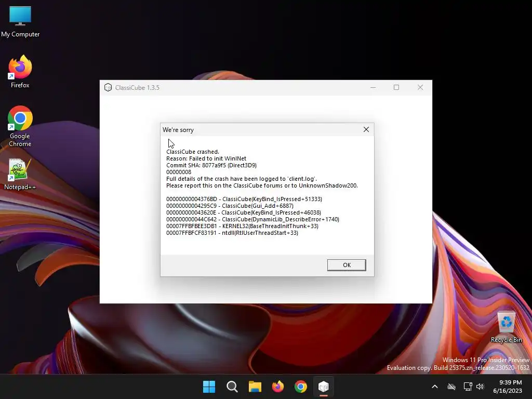The height and width of the screenshot is (399, 532).
Task: Open the clock showing 9:39 PM
Action: pyautogui.click(x=508, y=387)
